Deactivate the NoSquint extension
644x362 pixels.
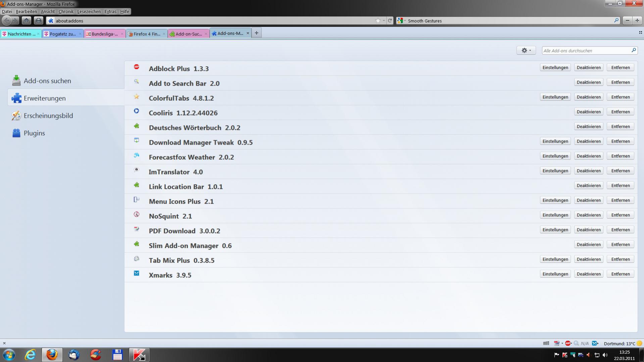pyautogui.click(x=588, y=215)
